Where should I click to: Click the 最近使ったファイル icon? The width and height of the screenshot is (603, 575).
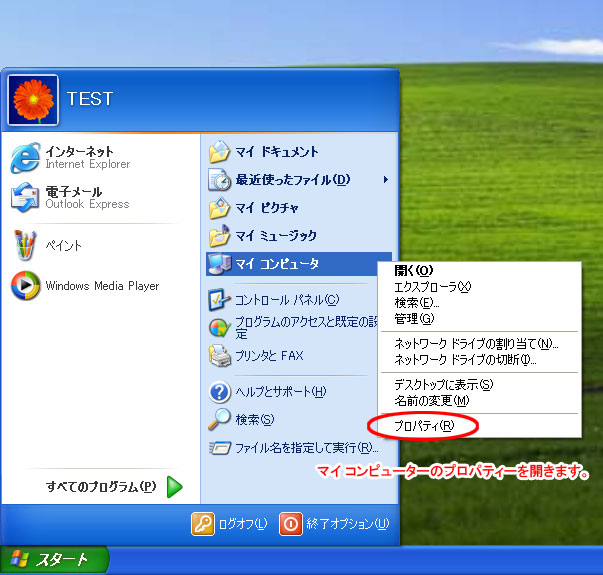point(220,180)
